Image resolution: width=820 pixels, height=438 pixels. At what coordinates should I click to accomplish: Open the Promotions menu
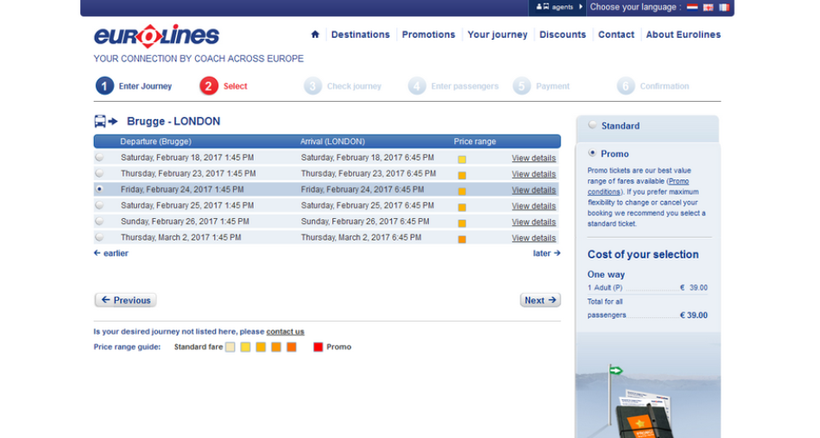428,34
